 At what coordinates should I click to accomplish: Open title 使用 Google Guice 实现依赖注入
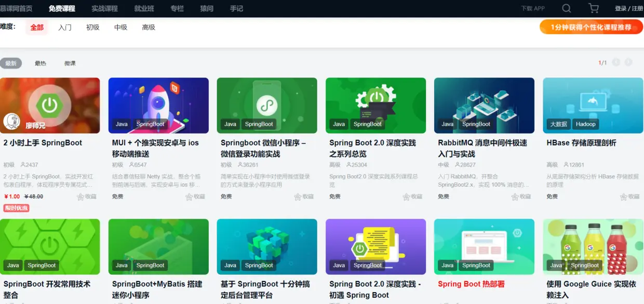pos(591,289)
